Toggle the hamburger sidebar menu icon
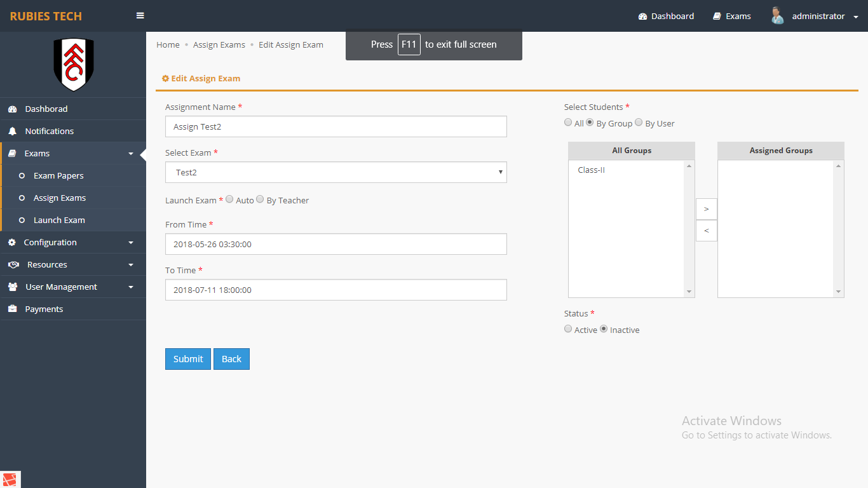The height and width of the screenshot is (488, 868). pos(140,16)
